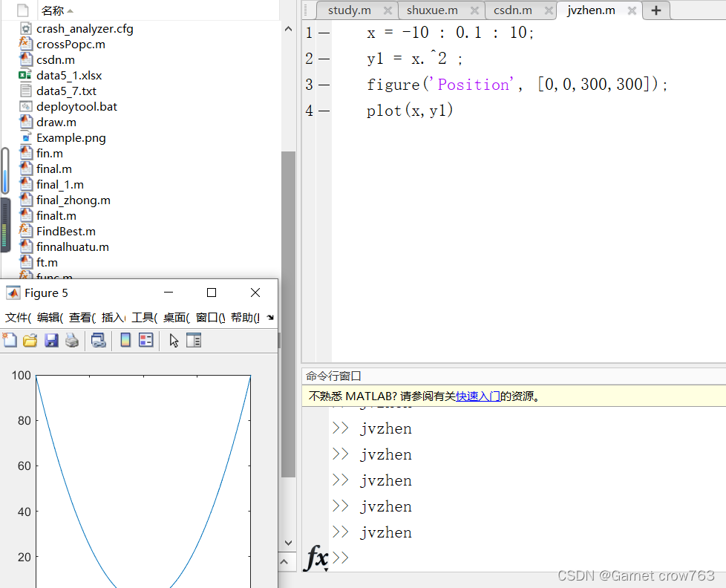Click the plot(x,y1) code line
Viewport: 726px width, 588px height.
click(x=410, y=110)
